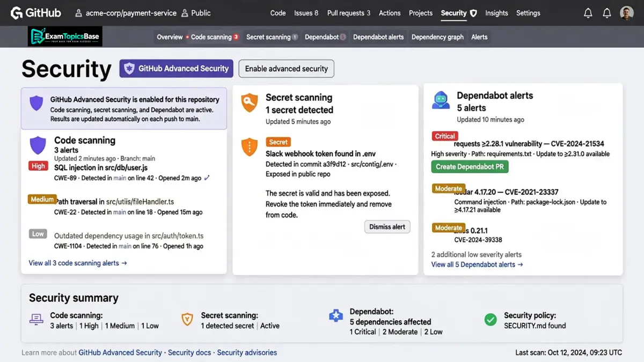Open the Insights tab
The image size is (644, 362).
point(496,13)
